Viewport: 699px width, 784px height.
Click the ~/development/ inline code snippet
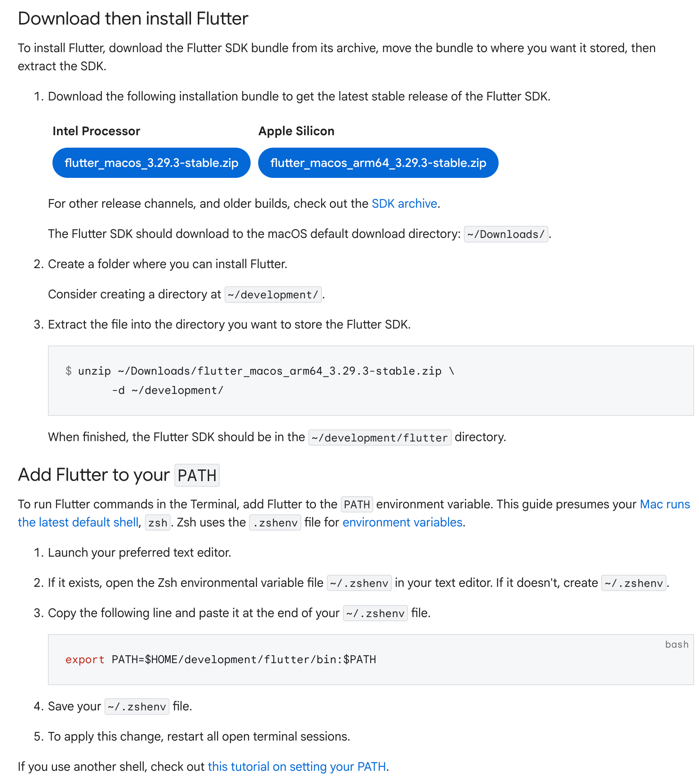tap(273, 295)
